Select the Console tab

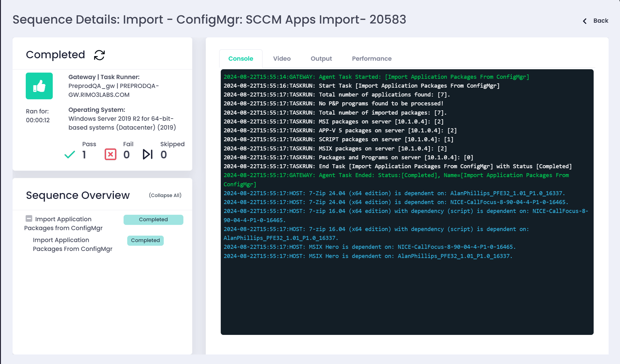241,58
